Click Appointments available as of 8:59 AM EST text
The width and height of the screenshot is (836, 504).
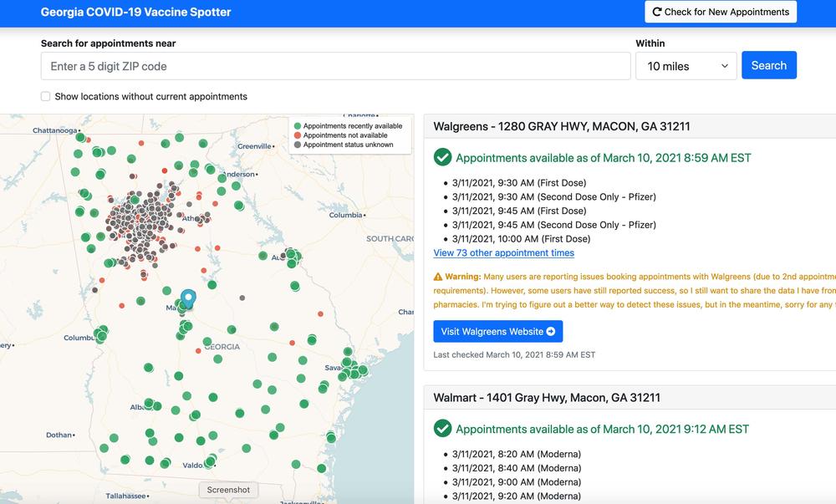pos(603,158)
